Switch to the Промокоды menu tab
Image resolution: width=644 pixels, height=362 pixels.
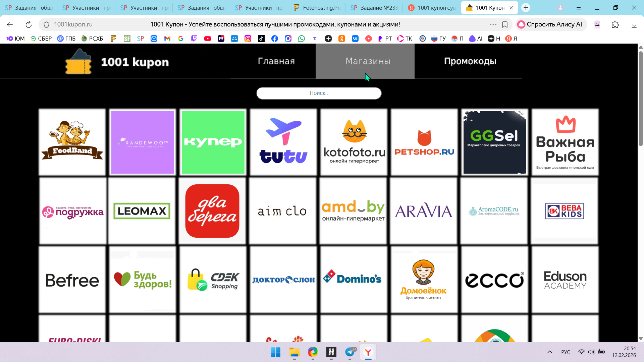470,61
